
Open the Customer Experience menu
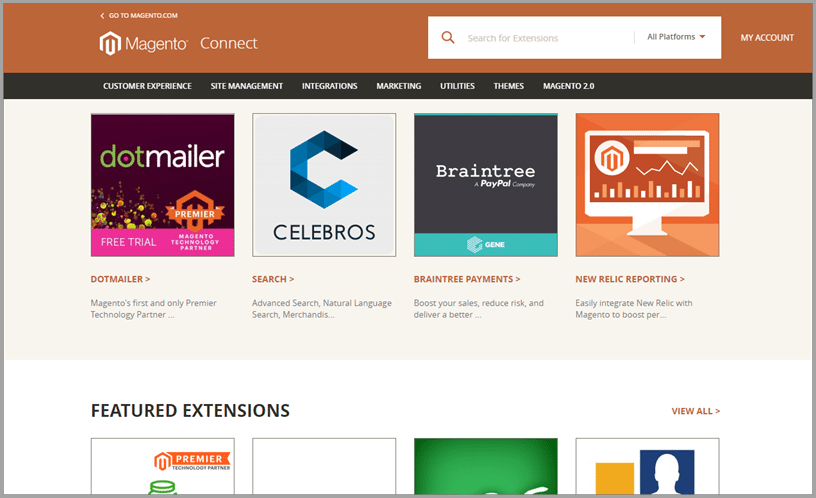(x=147, y=86)
